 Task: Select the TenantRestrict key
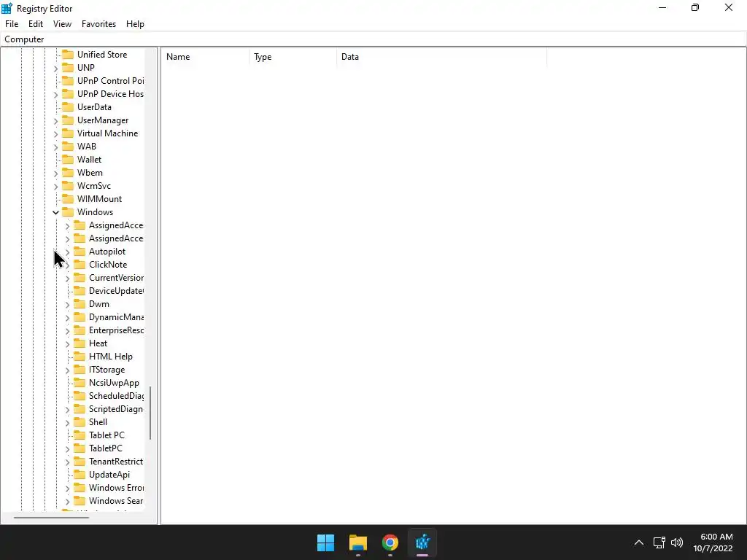pos(116,462)
